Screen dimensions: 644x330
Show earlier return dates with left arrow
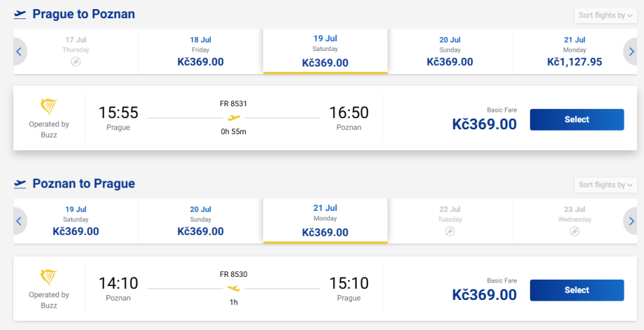[20, 221]
